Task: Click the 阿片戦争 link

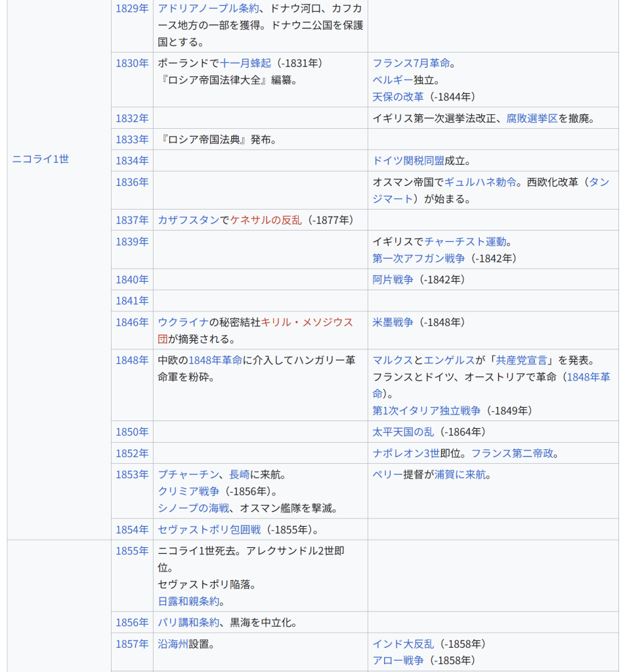Action: tap(393, 279)
